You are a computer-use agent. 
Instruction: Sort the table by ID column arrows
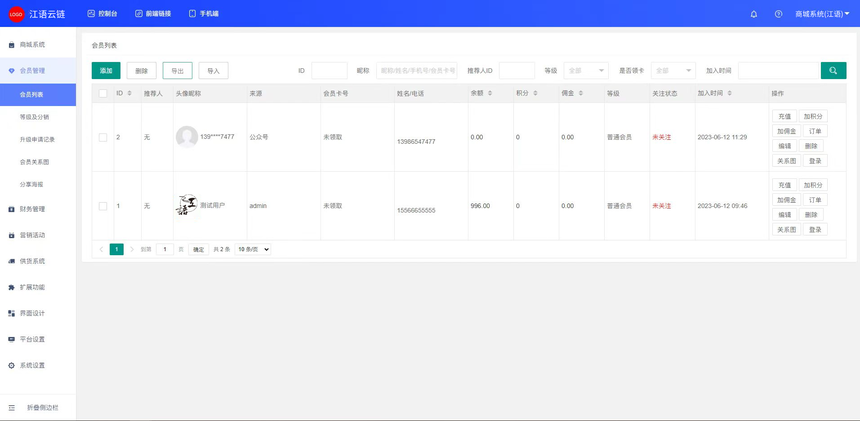[129, 93]
